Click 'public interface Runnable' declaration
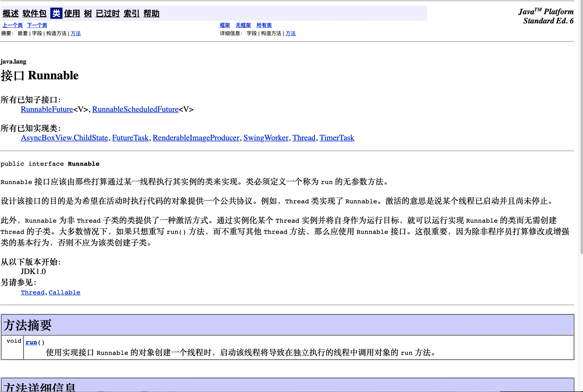 click(50, 164)
